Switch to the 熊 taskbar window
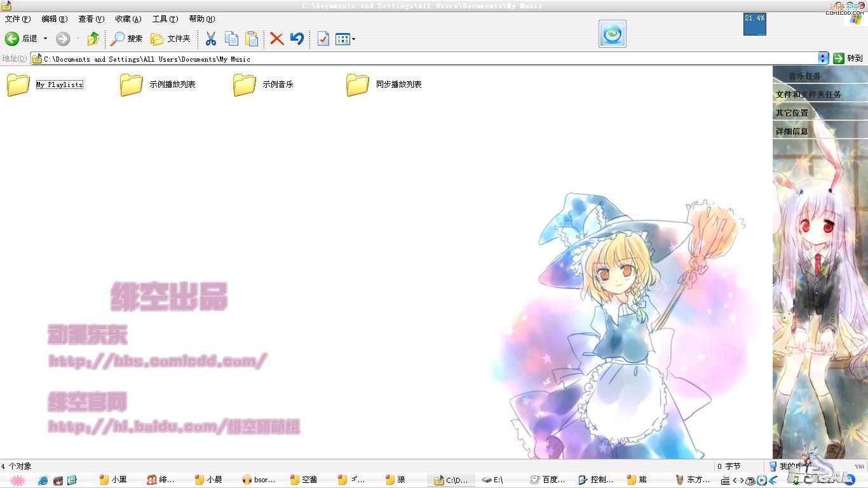 click(x=637, y=480)
